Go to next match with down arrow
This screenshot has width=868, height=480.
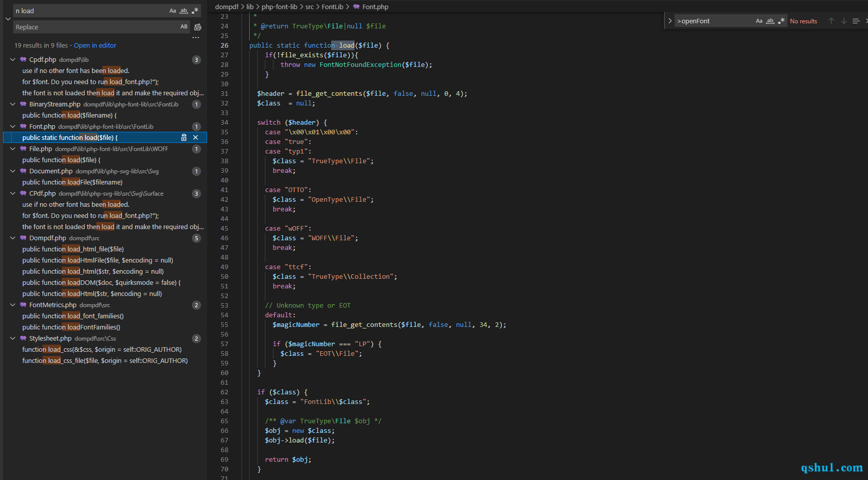click(x=844, y=21)
